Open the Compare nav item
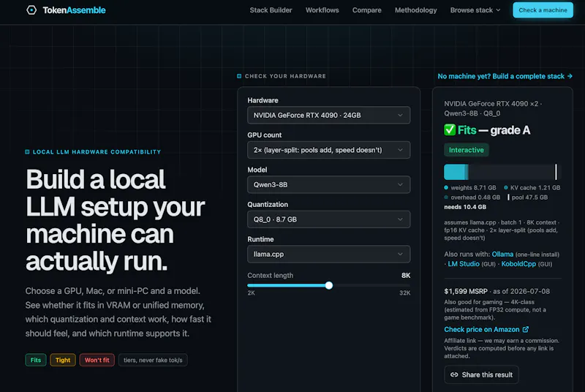 (x=367, y=10)
